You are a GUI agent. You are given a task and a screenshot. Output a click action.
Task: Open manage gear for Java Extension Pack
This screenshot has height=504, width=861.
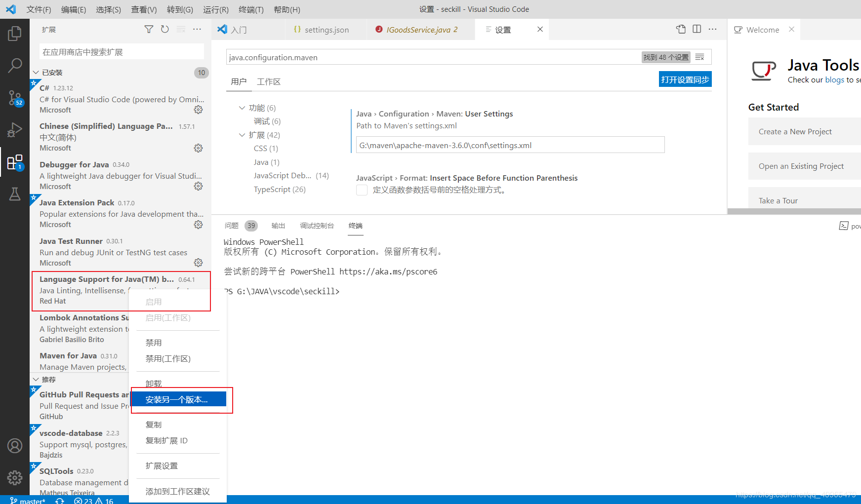(198, 225)
